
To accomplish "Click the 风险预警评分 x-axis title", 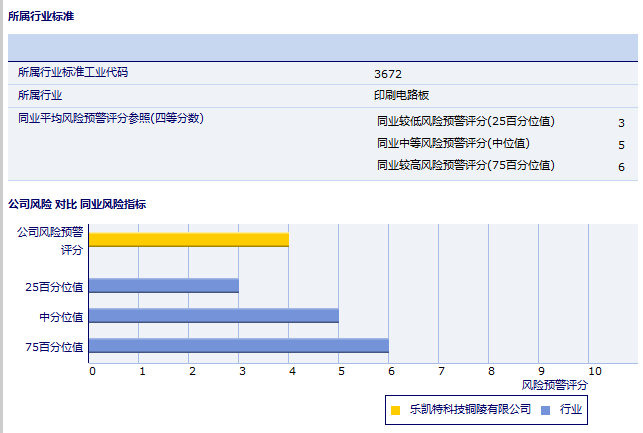I will 555,384.
